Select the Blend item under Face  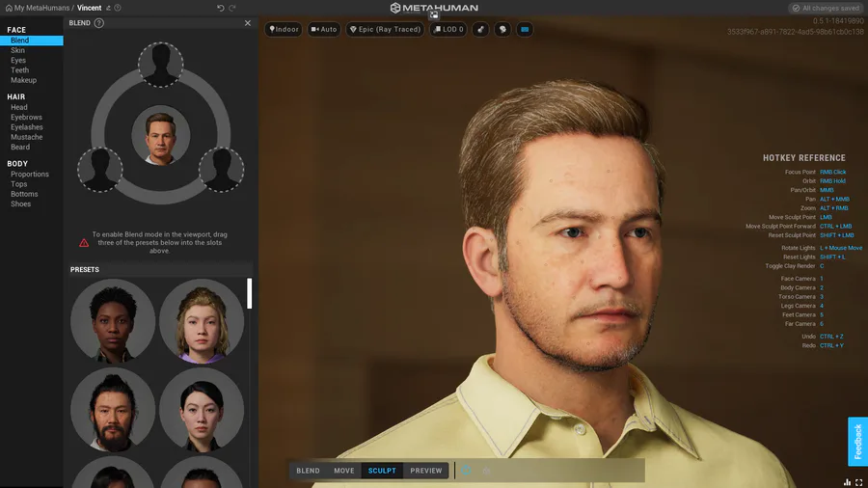coord(32,41)
